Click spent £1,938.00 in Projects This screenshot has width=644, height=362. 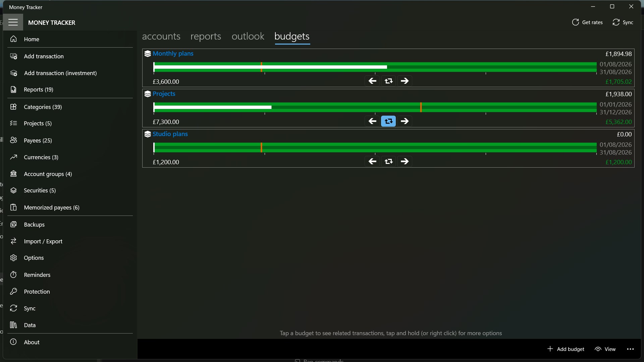pyautogui.click(x=619, y=94)
